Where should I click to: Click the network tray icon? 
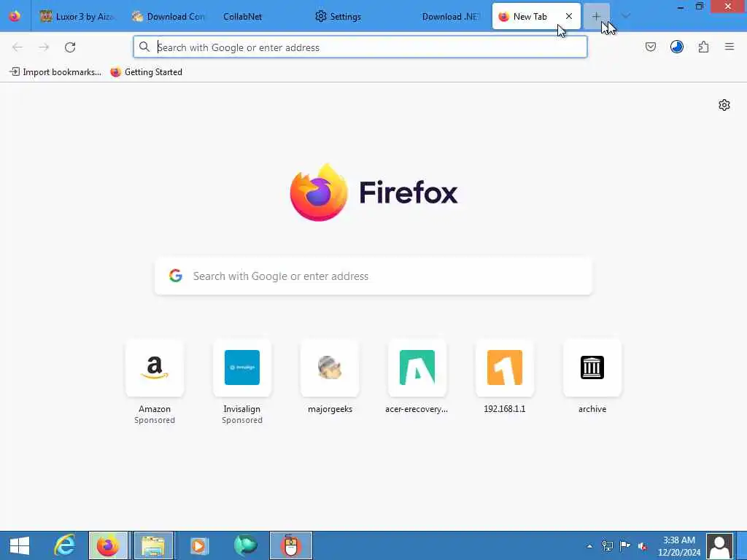click(x=607, y=545)
